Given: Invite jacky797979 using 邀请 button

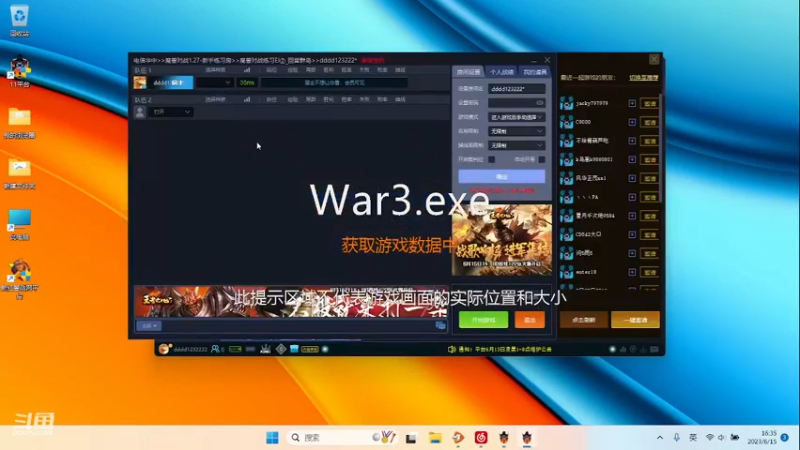Looking at the screenshot, I should 649,104.
